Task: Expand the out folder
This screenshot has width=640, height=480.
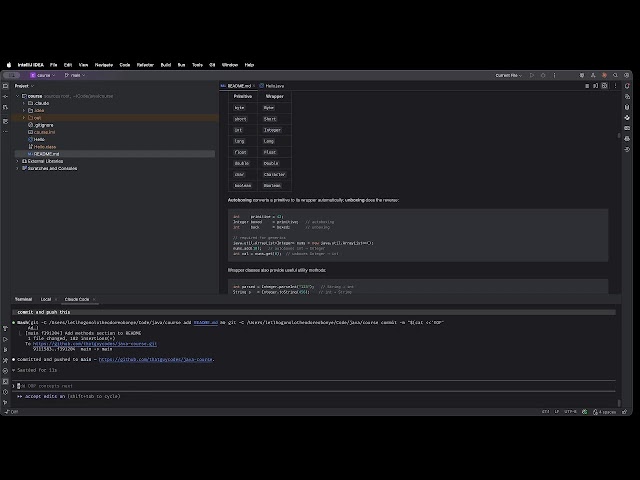Action: point(24,118)
